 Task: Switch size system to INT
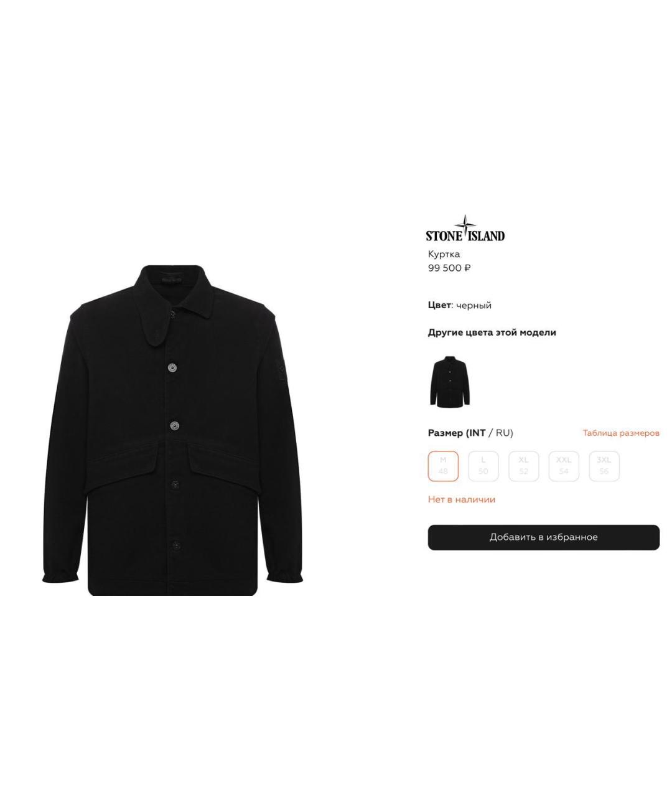477,433
